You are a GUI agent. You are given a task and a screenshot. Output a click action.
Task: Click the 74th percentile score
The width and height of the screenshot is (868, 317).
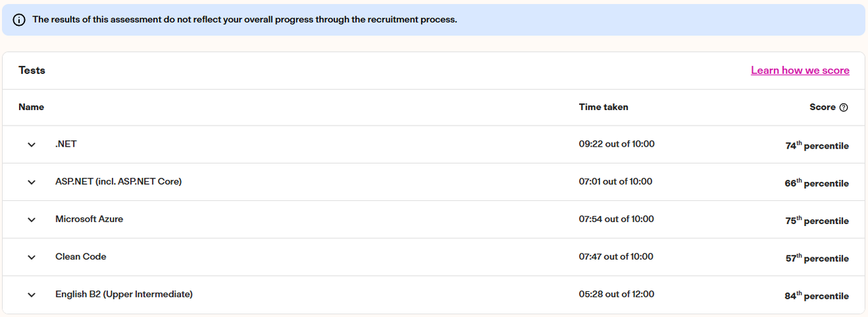click(x=817, y=146)
